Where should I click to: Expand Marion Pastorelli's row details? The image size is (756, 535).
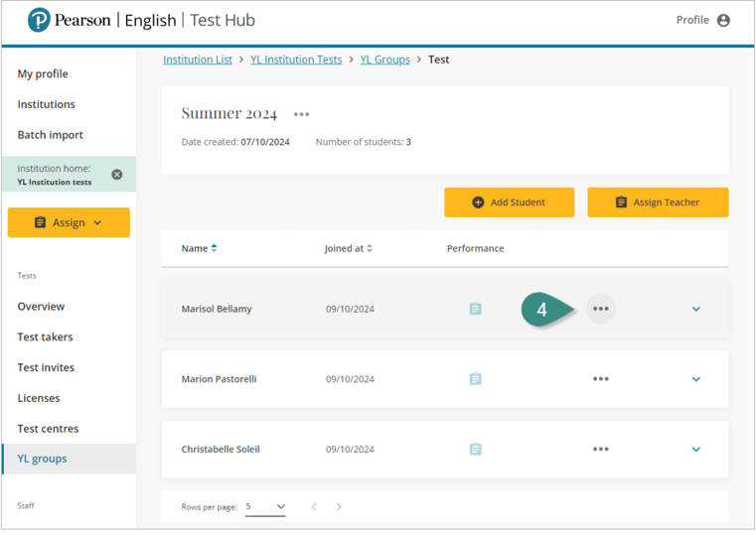[695, 379]
